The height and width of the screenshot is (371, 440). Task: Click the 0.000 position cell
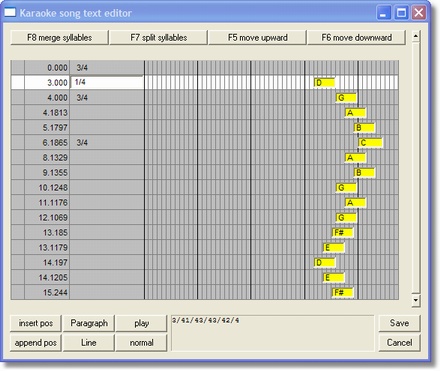pos(47,68)
